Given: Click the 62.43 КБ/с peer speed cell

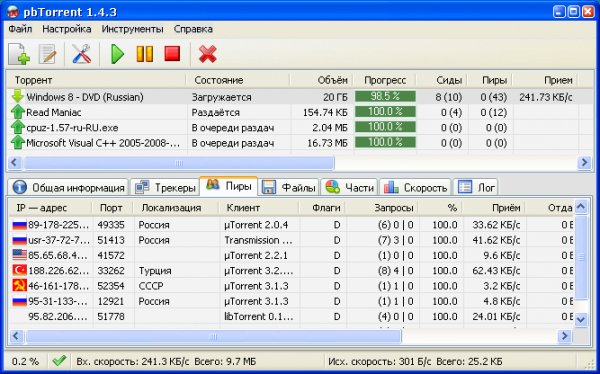Looking at the screenshot, I should point(496,271).
